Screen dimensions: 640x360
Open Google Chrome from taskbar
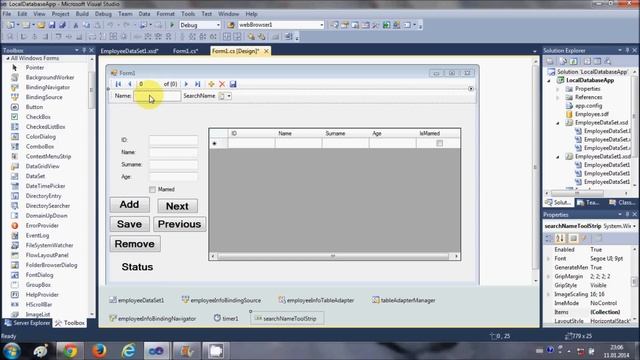pyautogui.click(x=70, y=351)
